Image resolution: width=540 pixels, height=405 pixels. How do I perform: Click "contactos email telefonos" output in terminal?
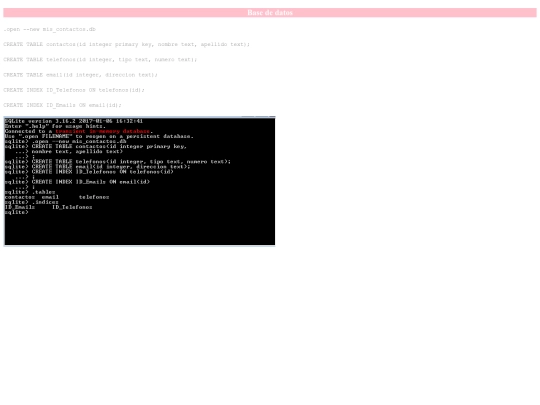(x=57, y=197)
